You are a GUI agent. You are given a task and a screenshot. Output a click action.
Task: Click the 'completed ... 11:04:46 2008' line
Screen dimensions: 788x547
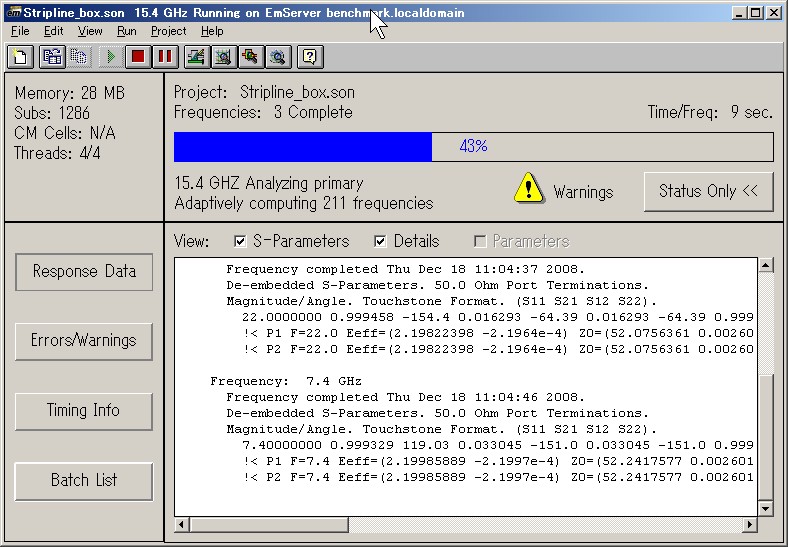pos(406,398)
